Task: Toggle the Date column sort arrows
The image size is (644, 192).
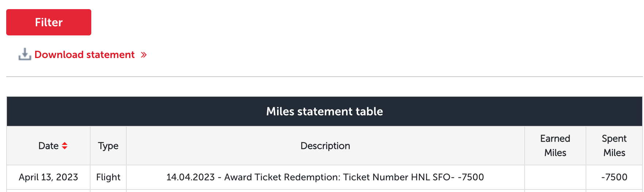Action: click(65, 146)
